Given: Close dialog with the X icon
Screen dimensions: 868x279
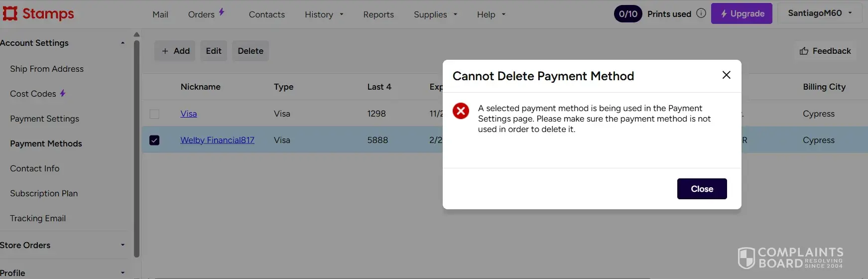Looking at the screenshot, I should point(726,75).
